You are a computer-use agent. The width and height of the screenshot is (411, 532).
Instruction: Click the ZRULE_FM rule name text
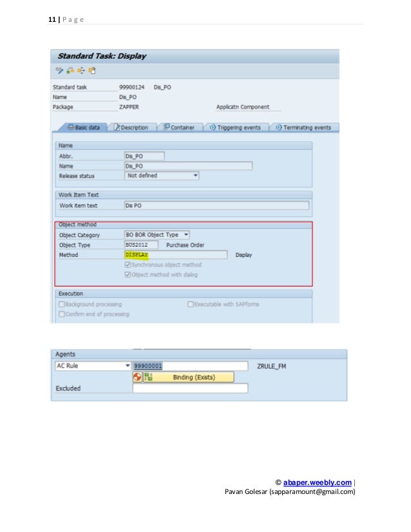[x=271, y=366]
